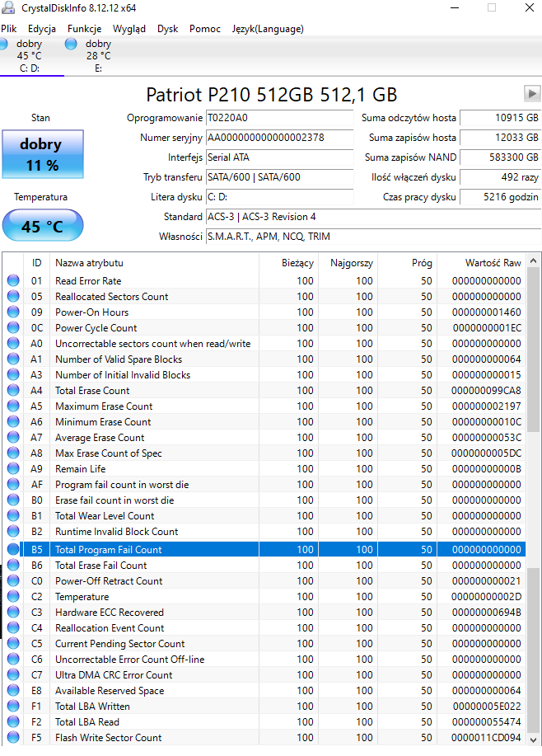Select the Uncorrectable Error Count Off-line row
Viewport: 542px width, 756px height.
point(264,659)
